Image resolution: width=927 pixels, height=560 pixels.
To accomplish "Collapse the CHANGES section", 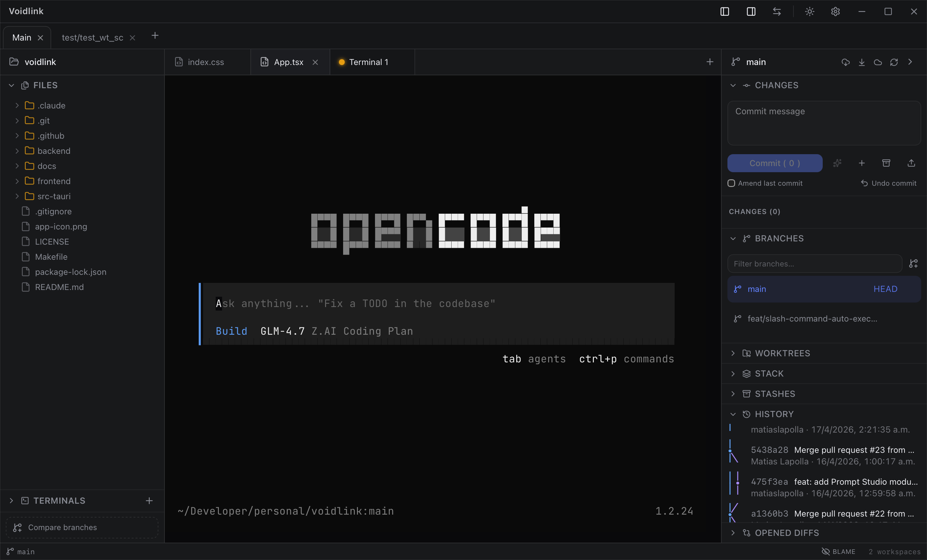I will pos(733,85).
